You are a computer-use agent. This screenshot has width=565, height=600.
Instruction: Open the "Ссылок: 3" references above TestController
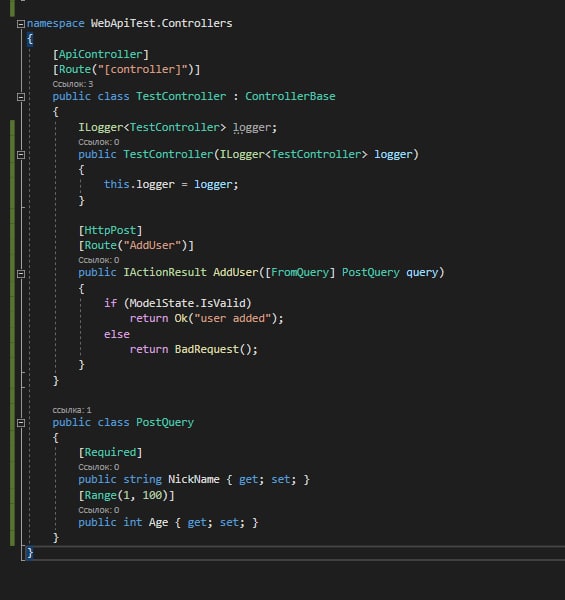pos(73,84)
